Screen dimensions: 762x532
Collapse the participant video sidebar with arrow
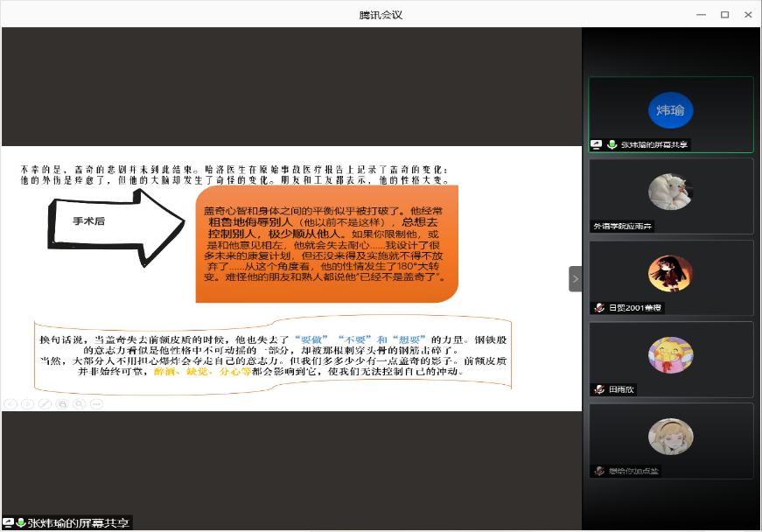[x=575, y=278]
